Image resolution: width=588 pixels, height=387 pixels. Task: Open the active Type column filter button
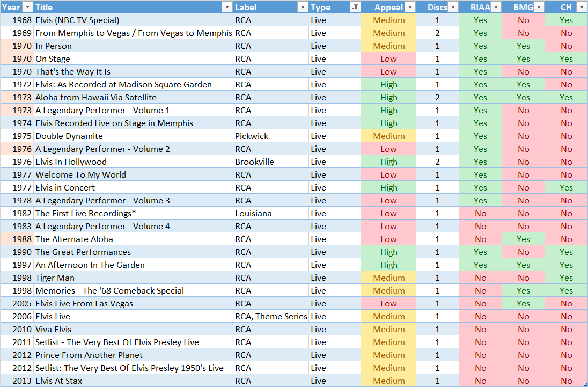tap(355, 7)
